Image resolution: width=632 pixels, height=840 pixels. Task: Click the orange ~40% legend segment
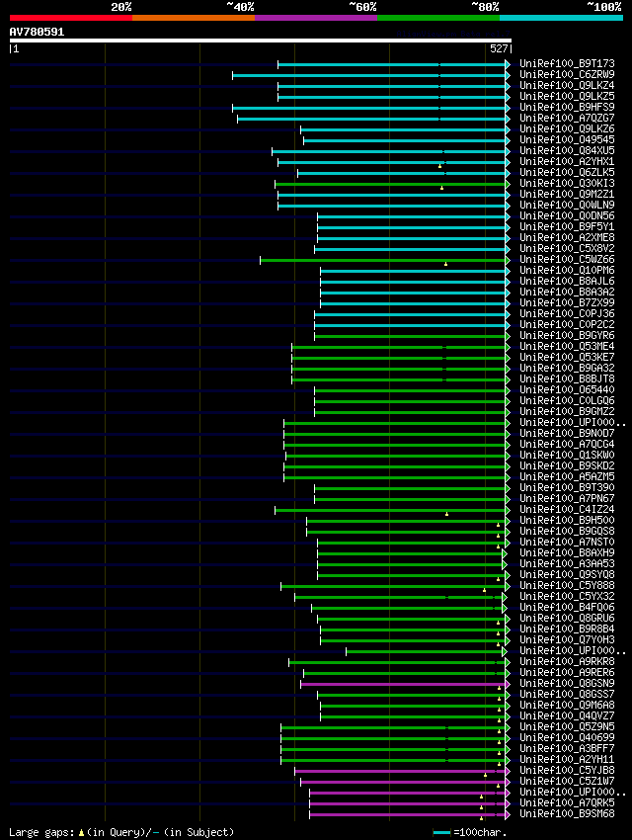(x=194, y=18)
